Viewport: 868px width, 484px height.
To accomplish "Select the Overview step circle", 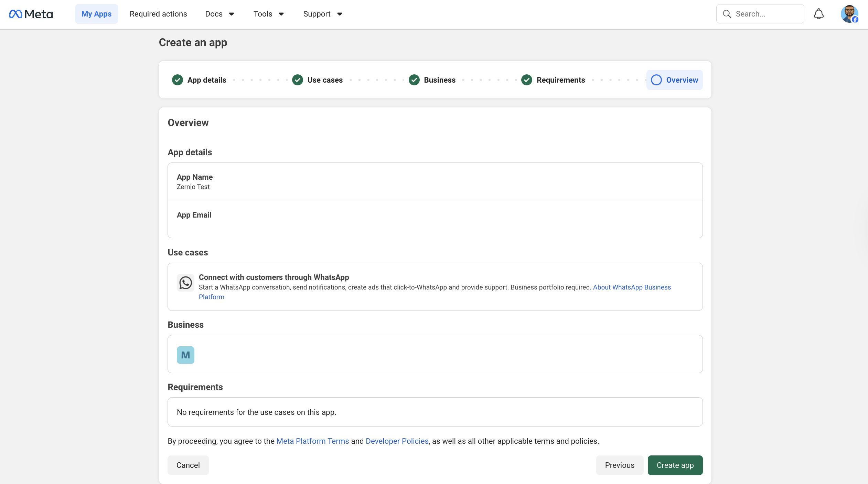I will pyautogui.click(x=656, y=80).
